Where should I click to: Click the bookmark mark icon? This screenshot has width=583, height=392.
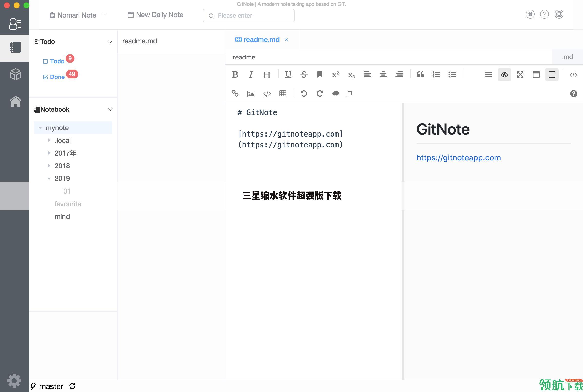point(320,75)
